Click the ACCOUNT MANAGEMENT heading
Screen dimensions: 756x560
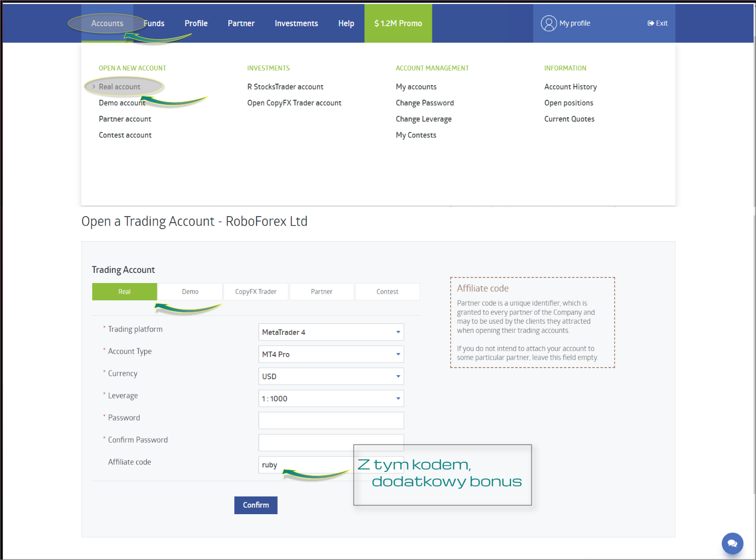432,68
